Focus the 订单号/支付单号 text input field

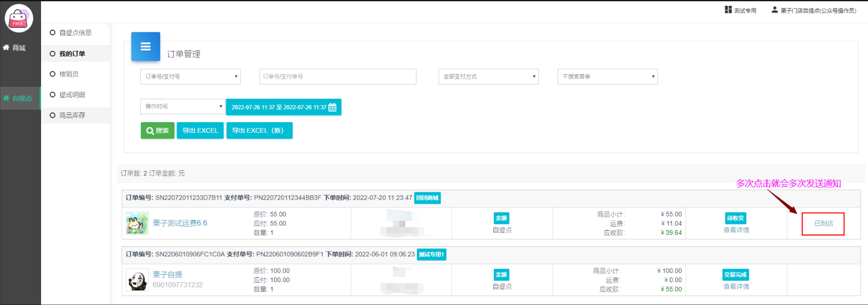338,76
